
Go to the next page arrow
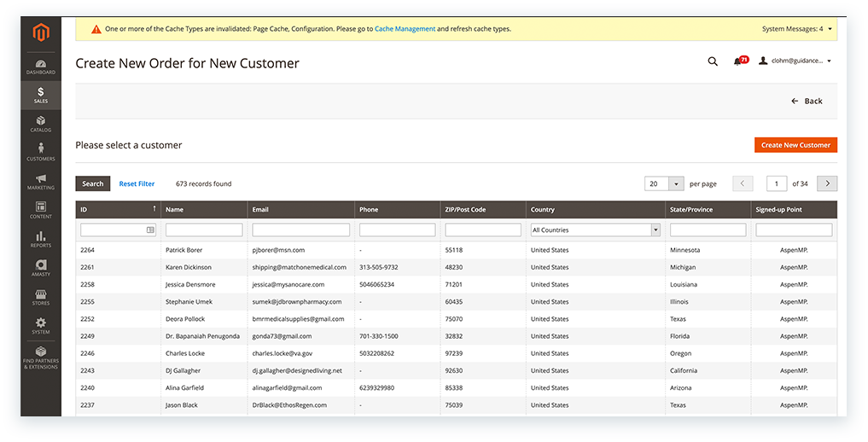[826, 183]
